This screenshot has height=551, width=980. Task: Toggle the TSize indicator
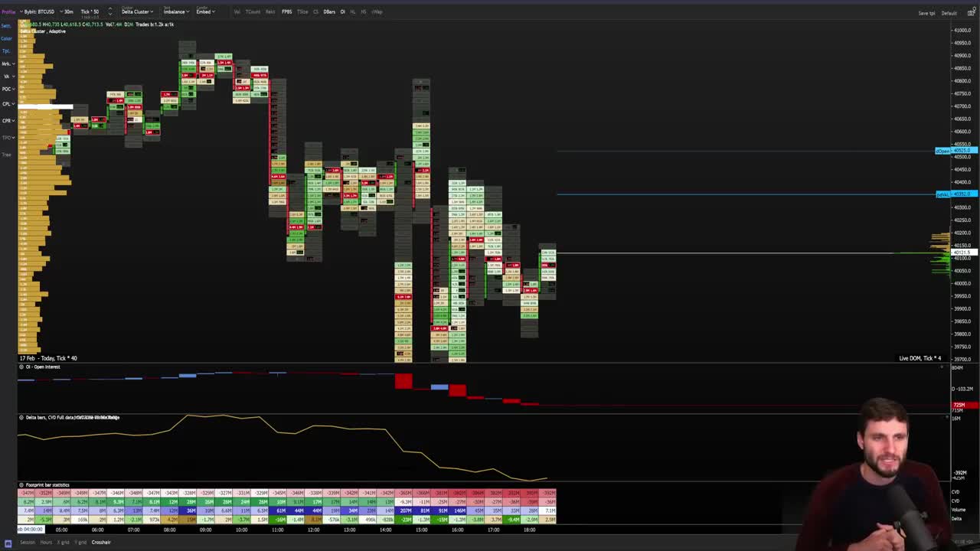[x=302, y=11]
